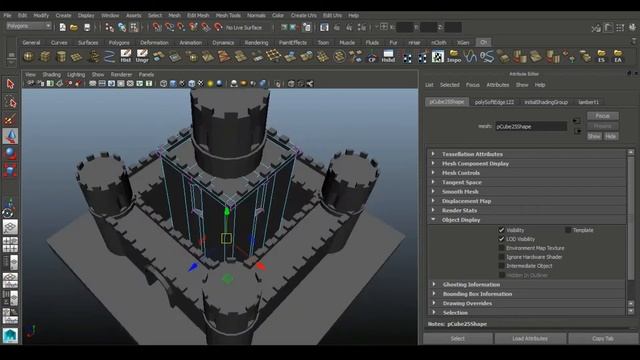640x360 pixels.
Task: Click the Focus button
Action: 602,116
